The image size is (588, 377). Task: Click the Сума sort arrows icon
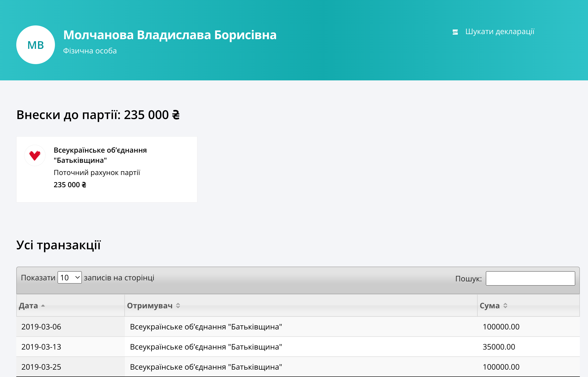[x=505, y=306]
